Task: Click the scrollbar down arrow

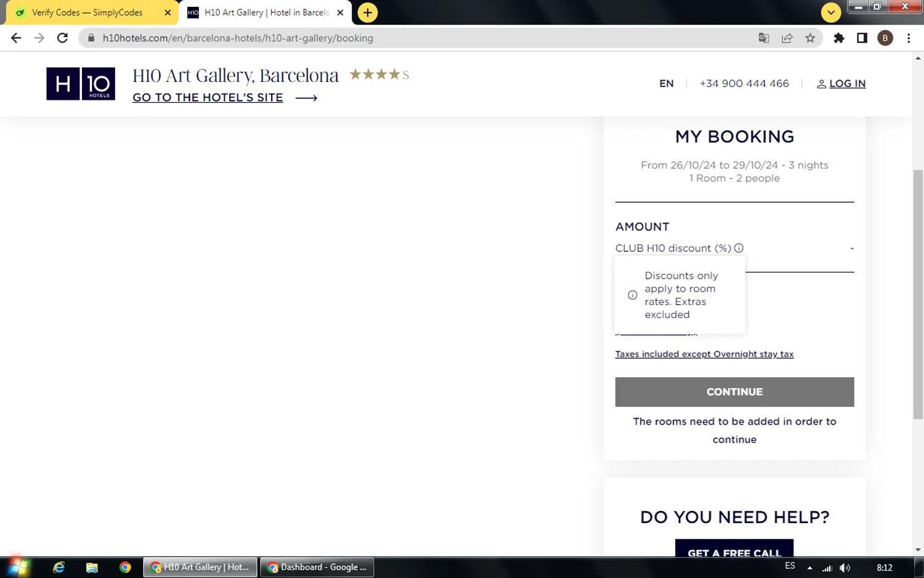Action: pyautogui.click(x=918, y=550)
